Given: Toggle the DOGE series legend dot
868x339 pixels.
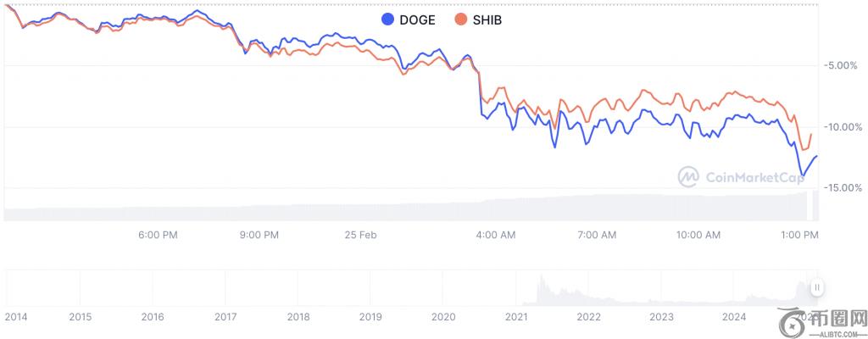Looking at the screenshot, I should [x=388, y=19].
